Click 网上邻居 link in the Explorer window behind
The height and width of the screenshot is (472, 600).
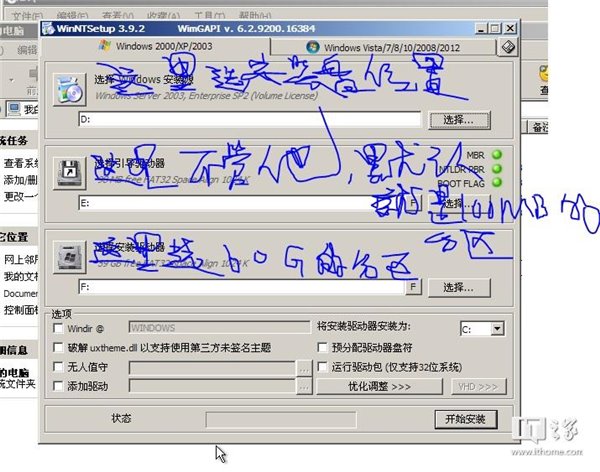[21, 260]
